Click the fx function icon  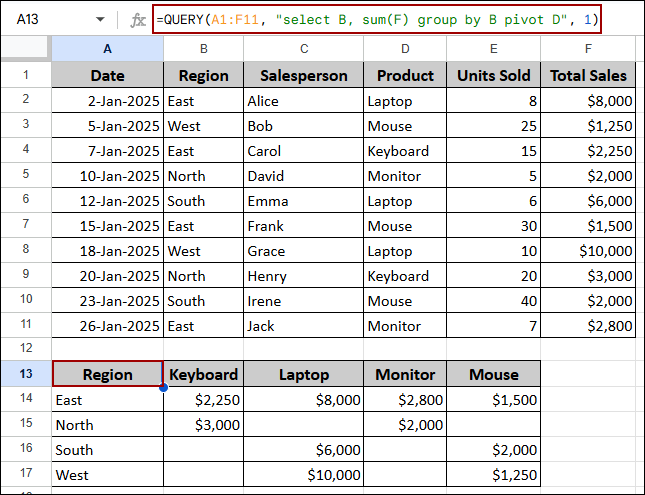coord(138,20)
